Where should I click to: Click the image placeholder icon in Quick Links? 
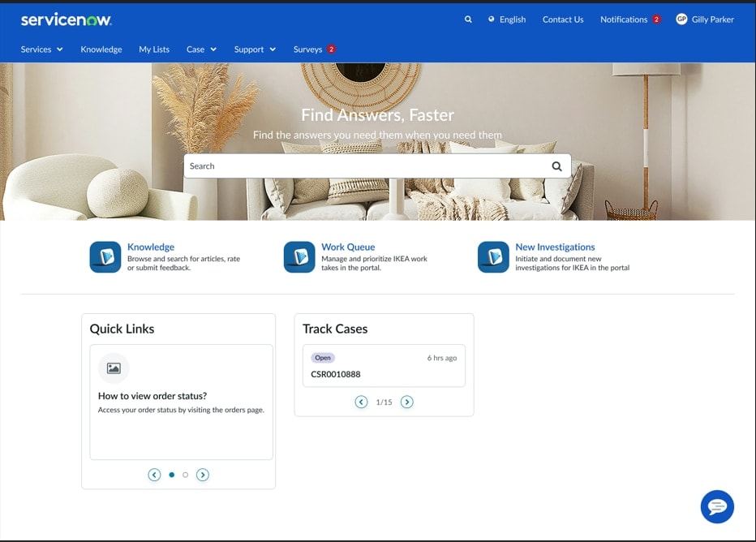pyautogui.click(x=114, y=368)
